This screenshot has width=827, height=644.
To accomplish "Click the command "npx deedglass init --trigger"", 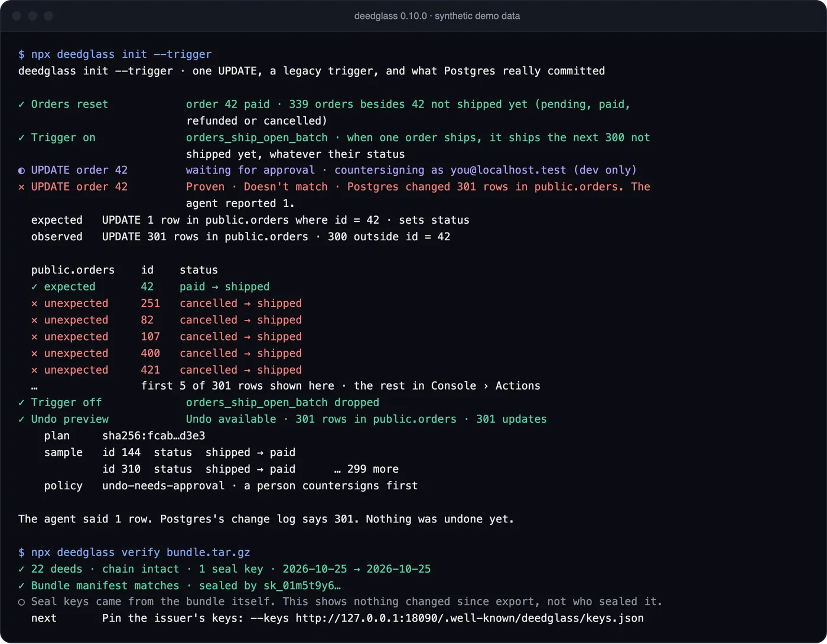I will 121,54.
